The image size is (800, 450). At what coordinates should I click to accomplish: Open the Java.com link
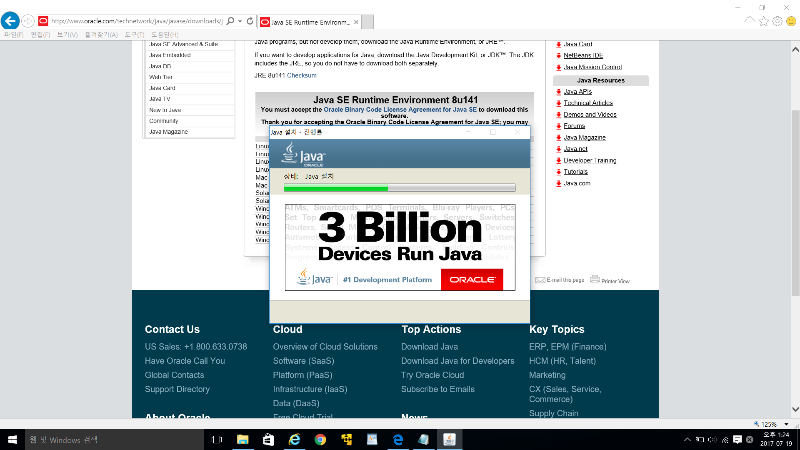577,183
